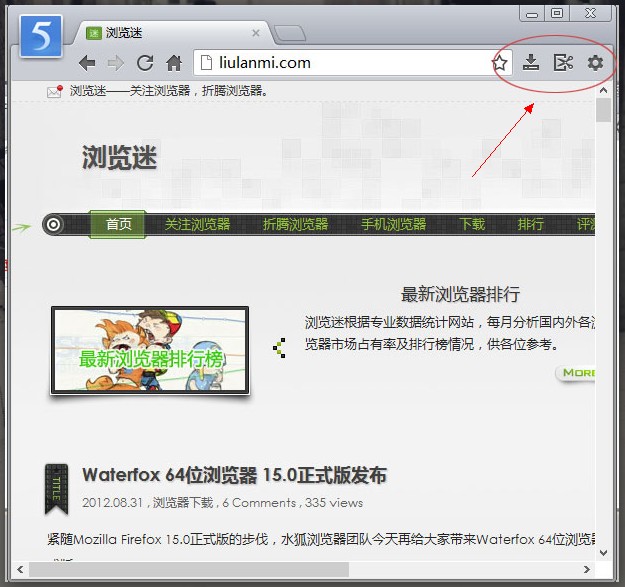Open the 手机浏览器 menu item
This screenshot has width=625, height=587.
tap(393, 224)
